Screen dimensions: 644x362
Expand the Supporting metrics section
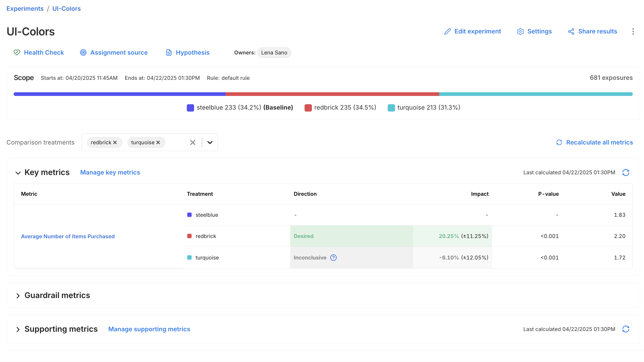(18, 330)
